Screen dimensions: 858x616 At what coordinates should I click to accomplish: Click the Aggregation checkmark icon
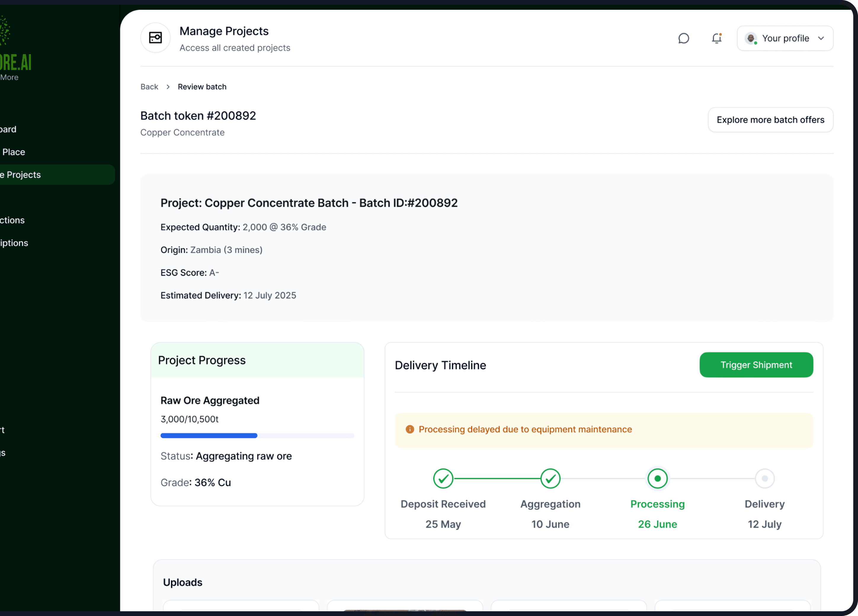[x=550, y=478]
